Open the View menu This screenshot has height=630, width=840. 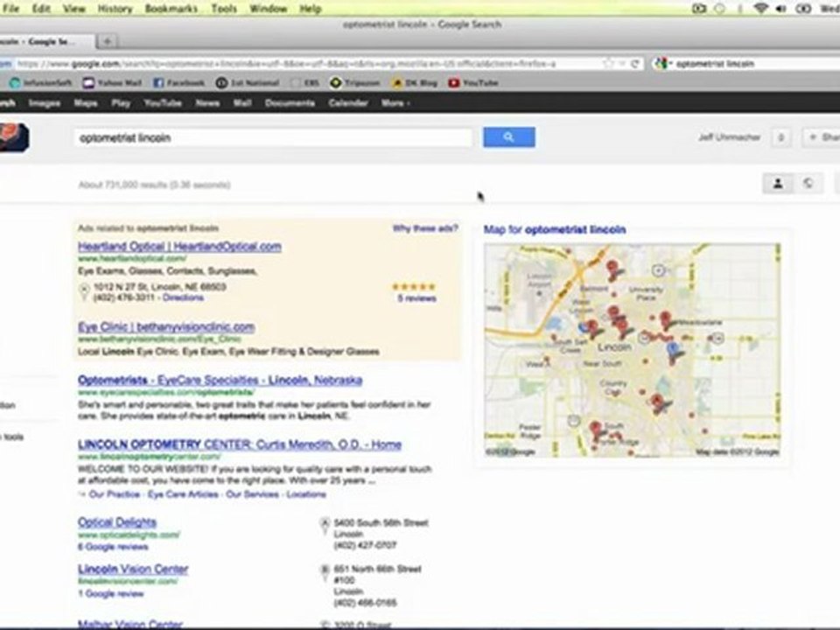[73, 9]
